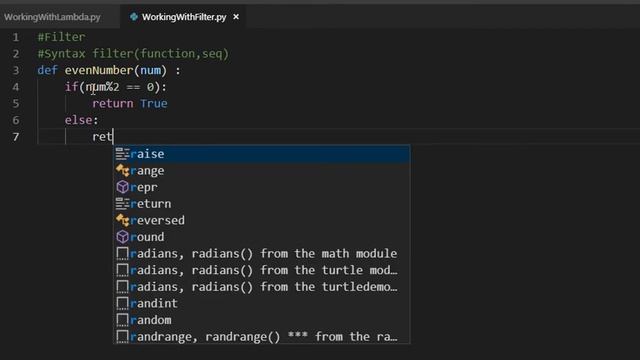Click the snippet icon beside turtledemo radians
Image resolution: width=640 pixels, height=360 pixels.
[x=122, y=287]
